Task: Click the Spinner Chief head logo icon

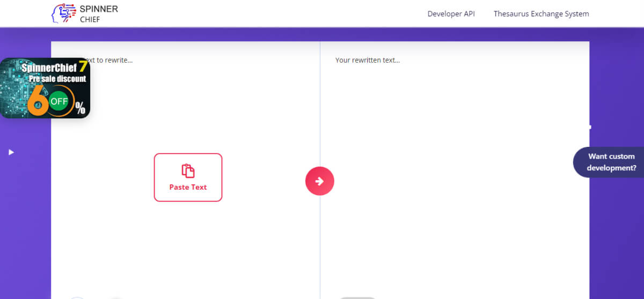Action: coord(63,13)
